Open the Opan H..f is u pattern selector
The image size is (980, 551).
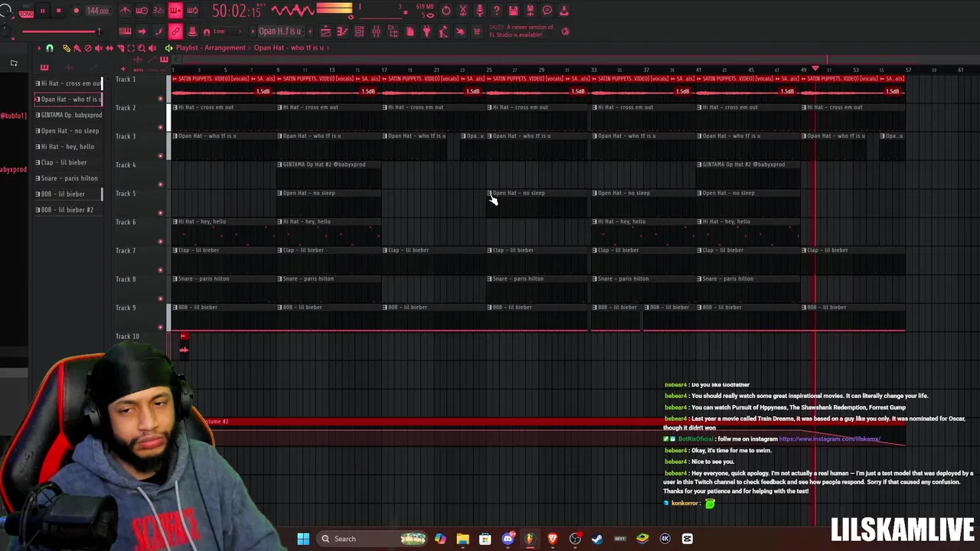click(279, 31)
